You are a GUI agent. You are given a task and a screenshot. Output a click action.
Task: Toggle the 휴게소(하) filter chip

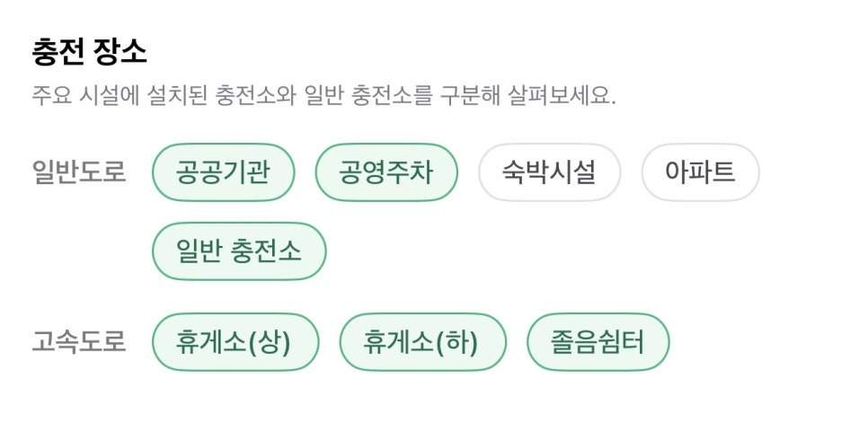tap(423, 342)
